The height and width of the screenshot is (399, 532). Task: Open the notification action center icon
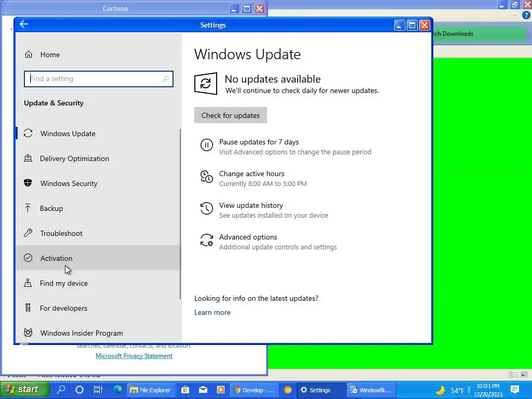click(515, 390)
